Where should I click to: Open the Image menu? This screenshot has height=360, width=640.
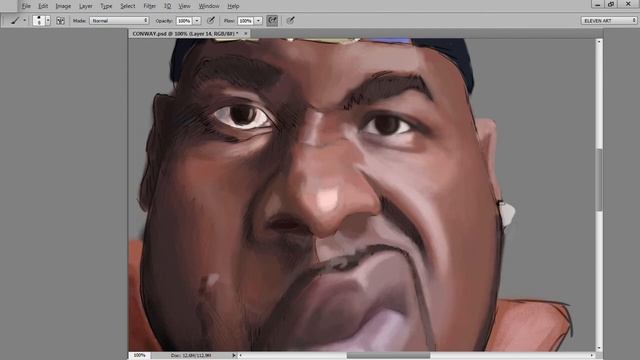click(63, 6)
